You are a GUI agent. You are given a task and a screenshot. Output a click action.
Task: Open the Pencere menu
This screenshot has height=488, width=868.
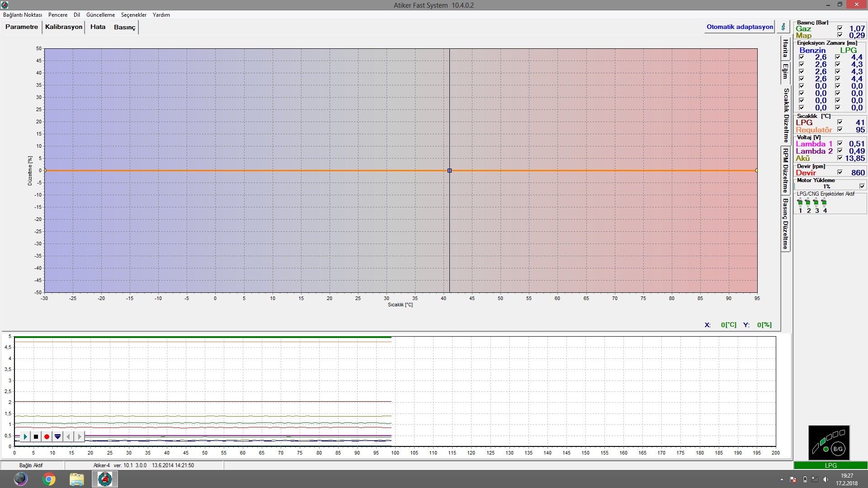click(58, 15)
